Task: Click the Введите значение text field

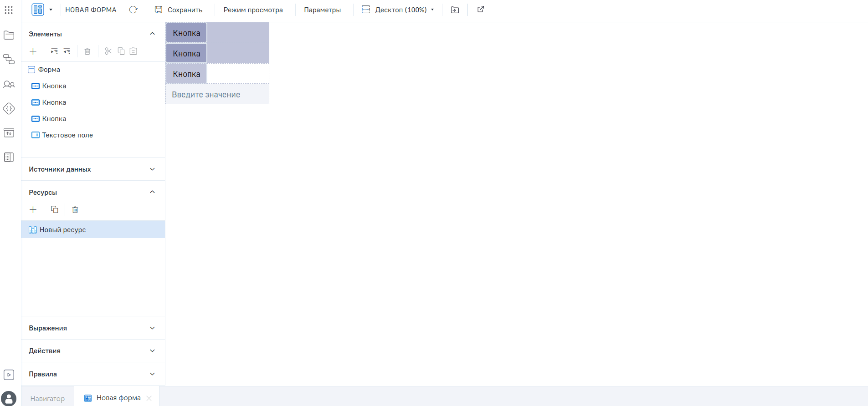Action: 217,94
